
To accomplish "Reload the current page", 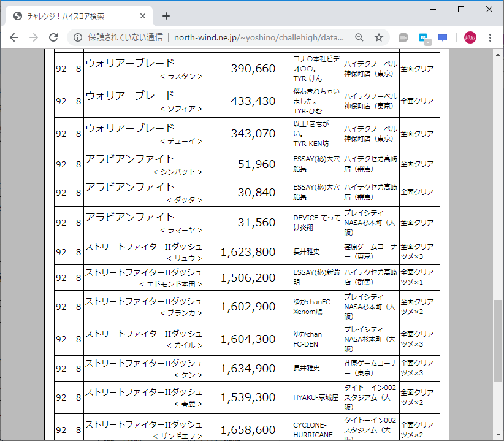I will click(x=53, y=37).
